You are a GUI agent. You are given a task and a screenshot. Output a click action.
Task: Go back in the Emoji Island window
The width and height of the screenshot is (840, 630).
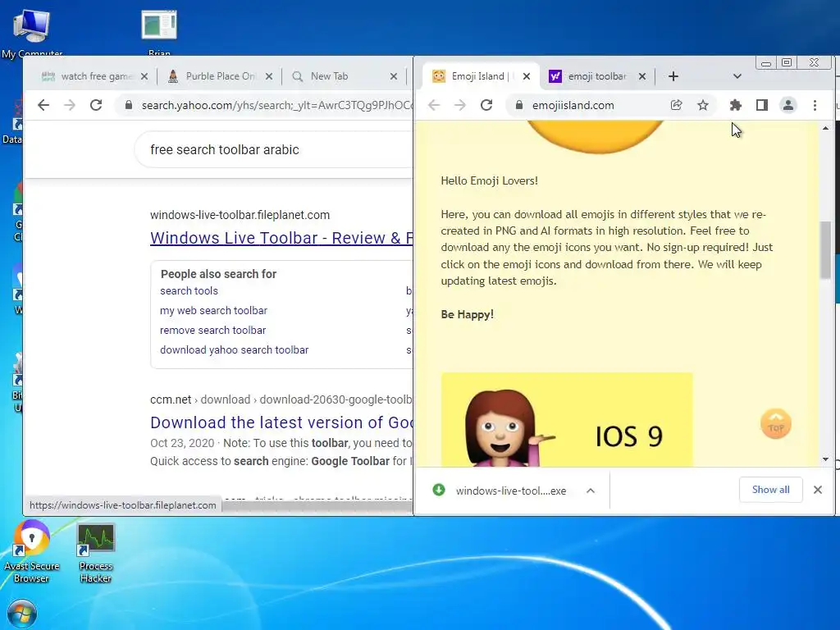(x=434, y=105)
